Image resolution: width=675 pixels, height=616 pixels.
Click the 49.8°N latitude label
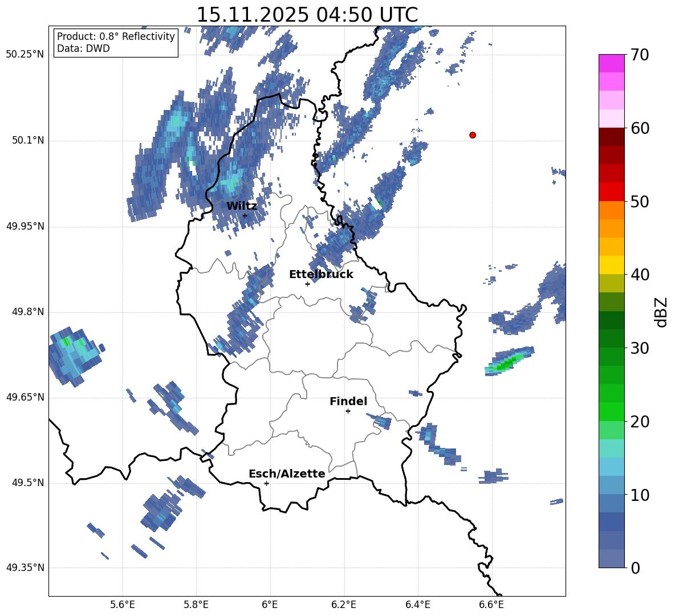coord(27,312)
